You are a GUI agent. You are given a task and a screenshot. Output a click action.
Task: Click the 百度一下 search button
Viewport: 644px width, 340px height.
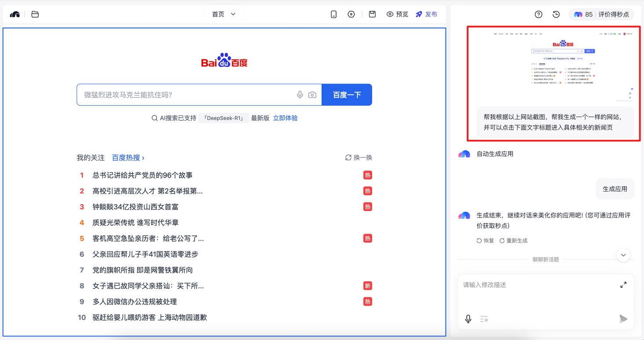point(347,95)
